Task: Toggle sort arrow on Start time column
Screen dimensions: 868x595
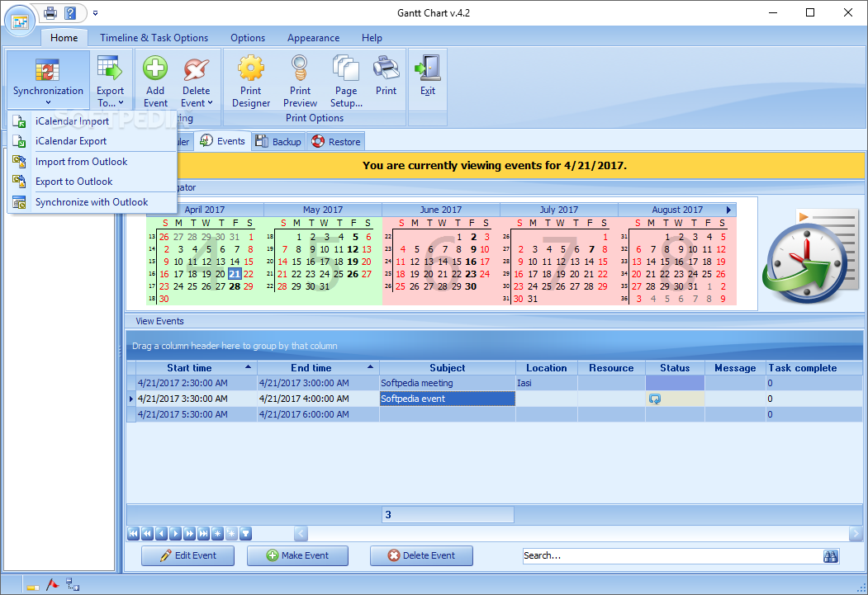Action: [x=248, y=366]
